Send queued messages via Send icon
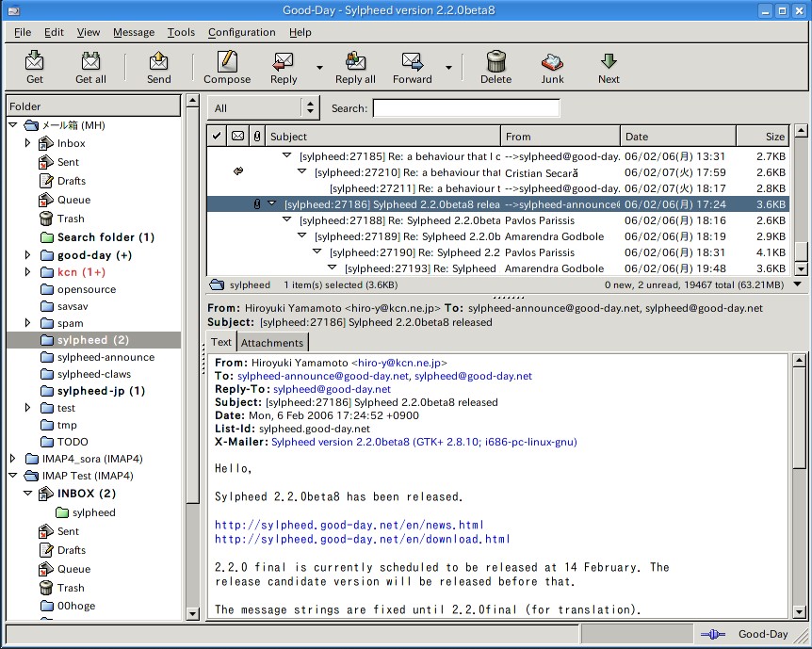The width and height of the screenshot is (812, 649). (x=157, y=66)
